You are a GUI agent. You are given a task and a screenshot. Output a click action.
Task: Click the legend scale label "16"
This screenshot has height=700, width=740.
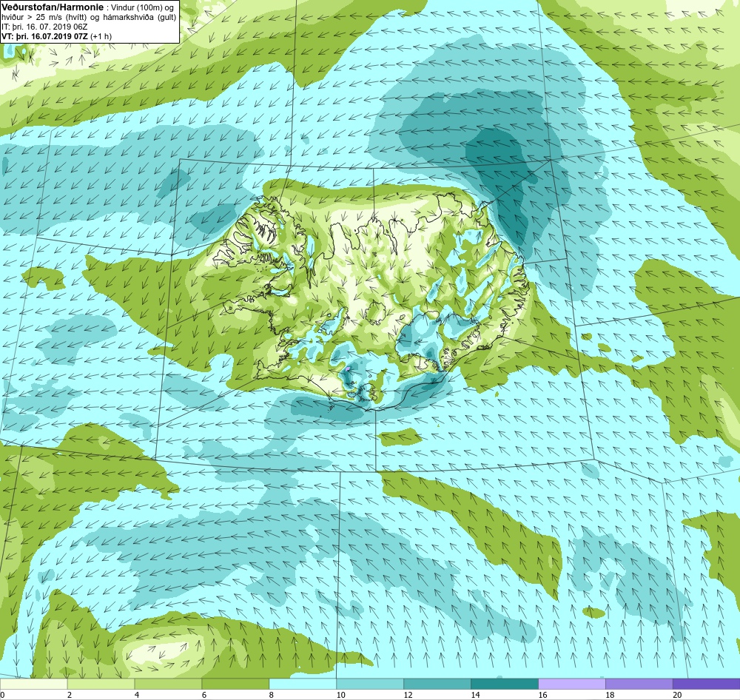pyautogui.click(x=542, y=695)
